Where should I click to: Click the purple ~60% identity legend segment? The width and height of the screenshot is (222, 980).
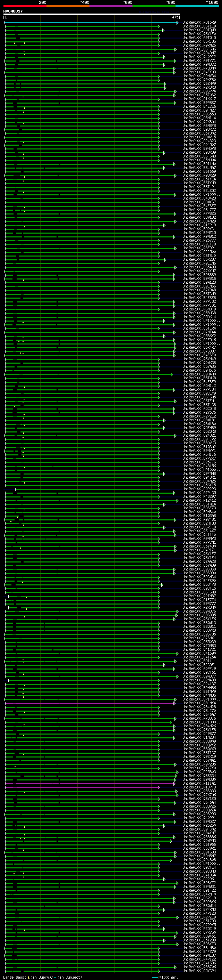pyautogui.click(x=111, y=6)
